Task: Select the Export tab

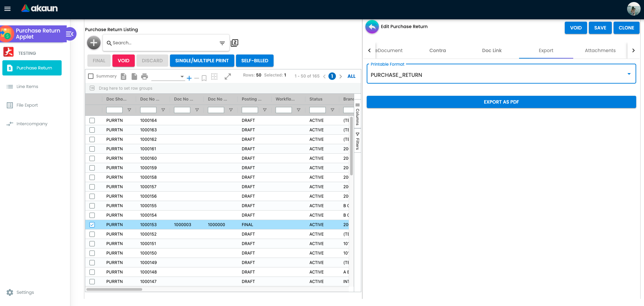Action: pyautogui.click(x=546, y=50)
